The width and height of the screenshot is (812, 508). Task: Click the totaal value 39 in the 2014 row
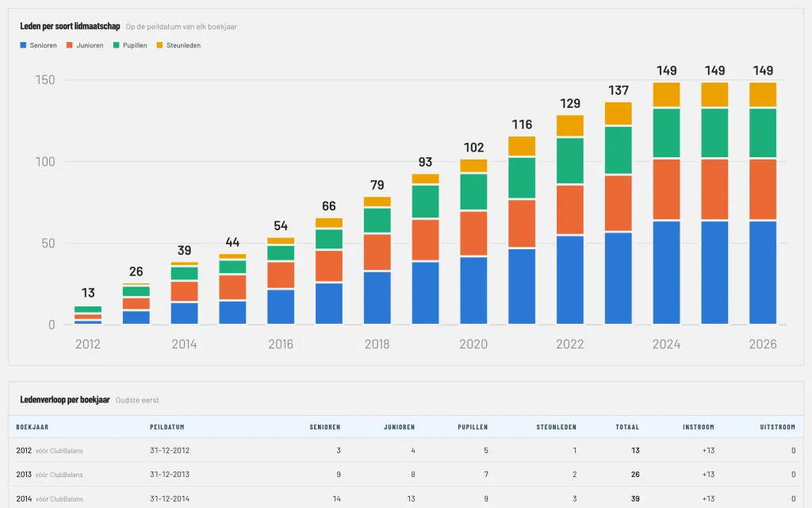point(635,498)
